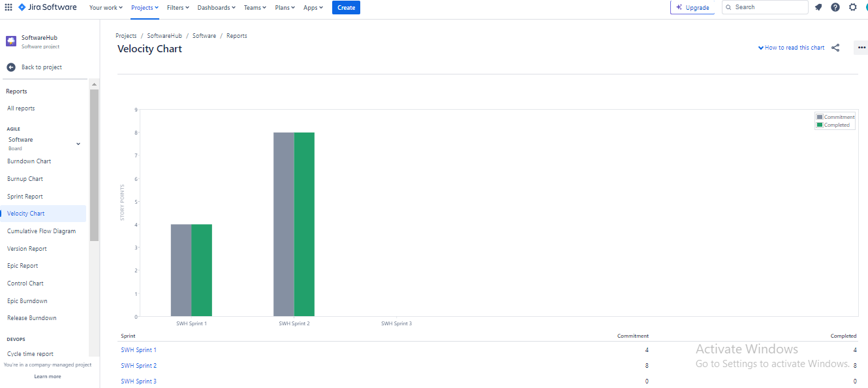Click the Completed legend green swatch
The height and width of the screenshot is (388, 868).
tap(820, 125)
